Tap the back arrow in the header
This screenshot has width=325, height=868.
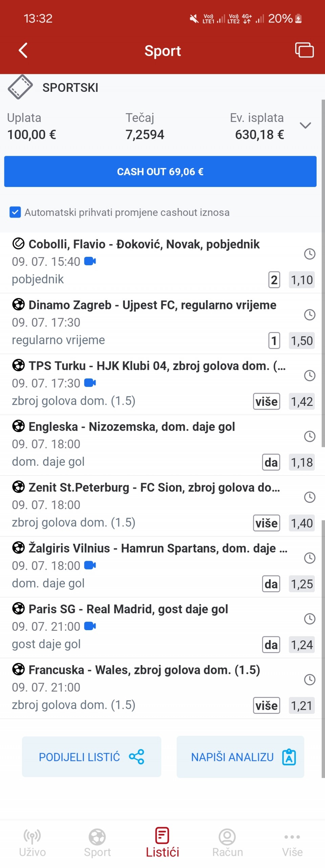pos(23,50)
